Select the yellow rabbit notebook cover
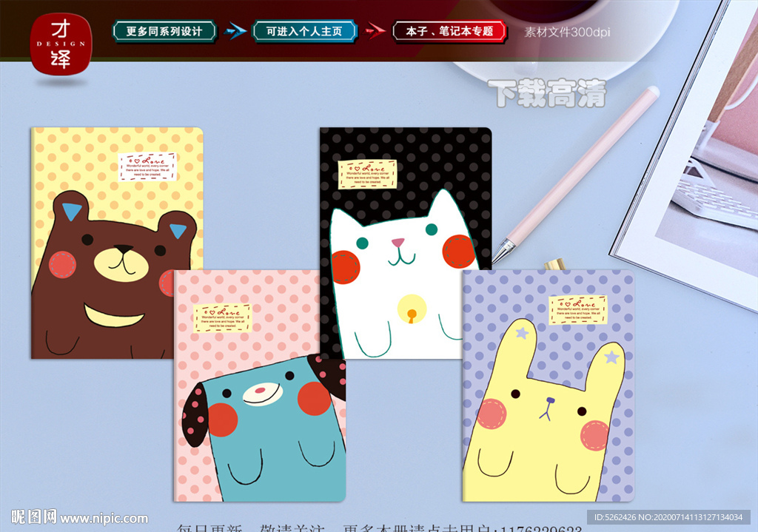Screen dimensions: 758x532 click(548, 385)
